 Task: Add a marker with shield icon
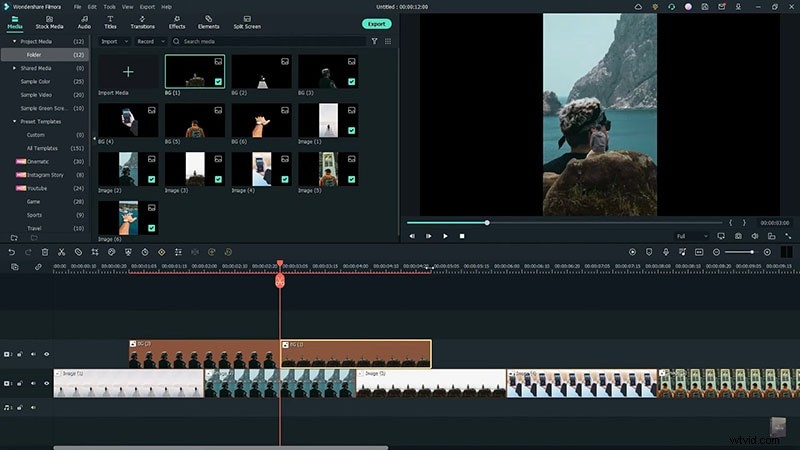click(649, 252)
